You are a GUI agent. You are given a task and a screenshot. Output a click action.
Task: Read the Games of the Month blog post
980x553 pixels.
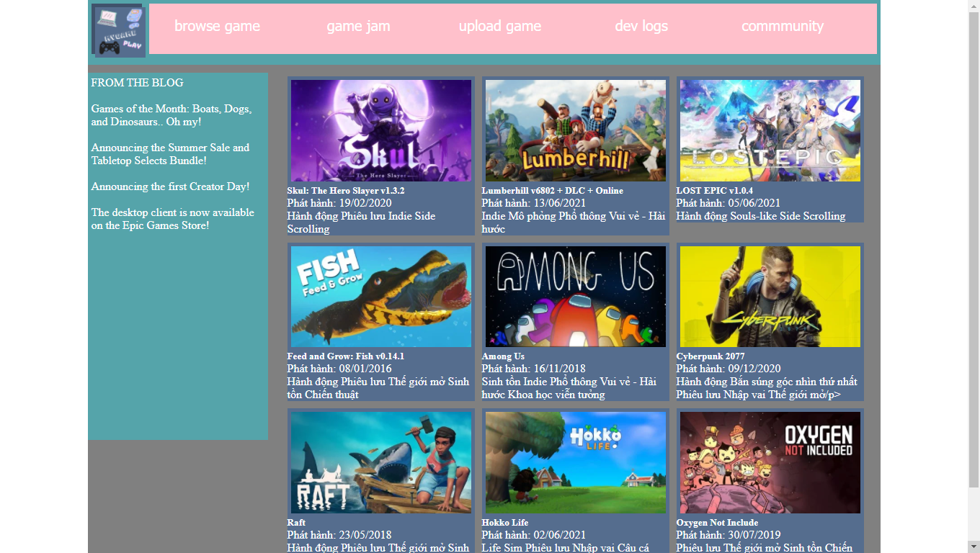point(171,115)
